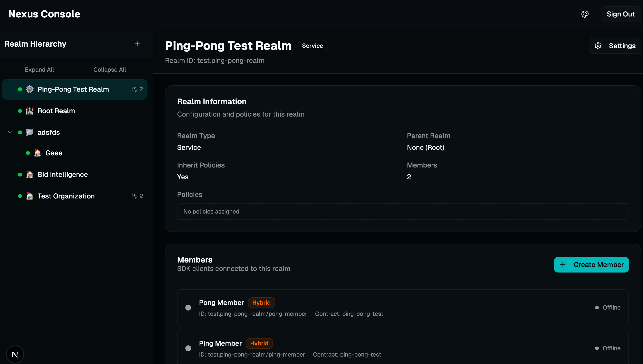
Task: Click Sign Out in the top bar
Action: click(x=621, y=14)
